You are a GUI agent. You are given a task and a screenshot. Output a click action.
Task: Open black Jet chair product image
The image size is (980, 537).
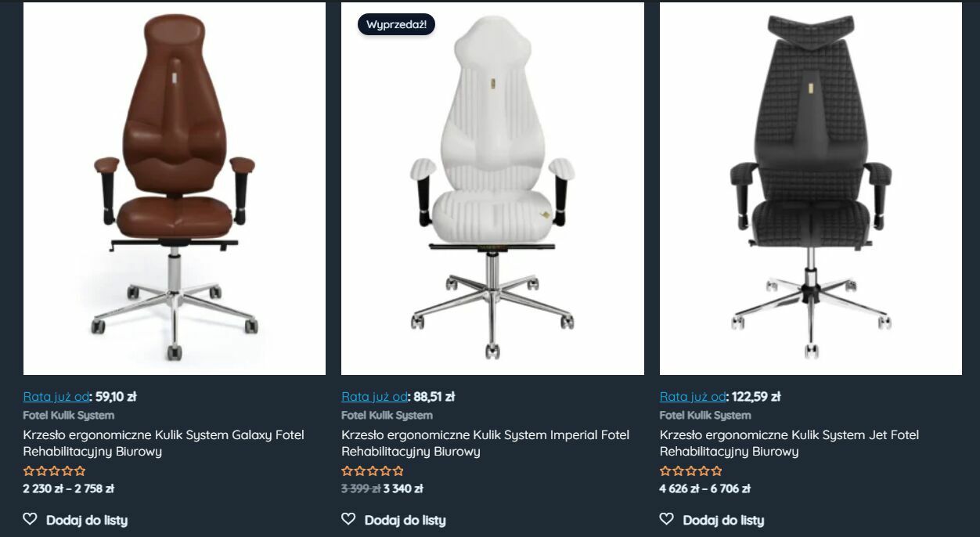click(x=811, y=189)
